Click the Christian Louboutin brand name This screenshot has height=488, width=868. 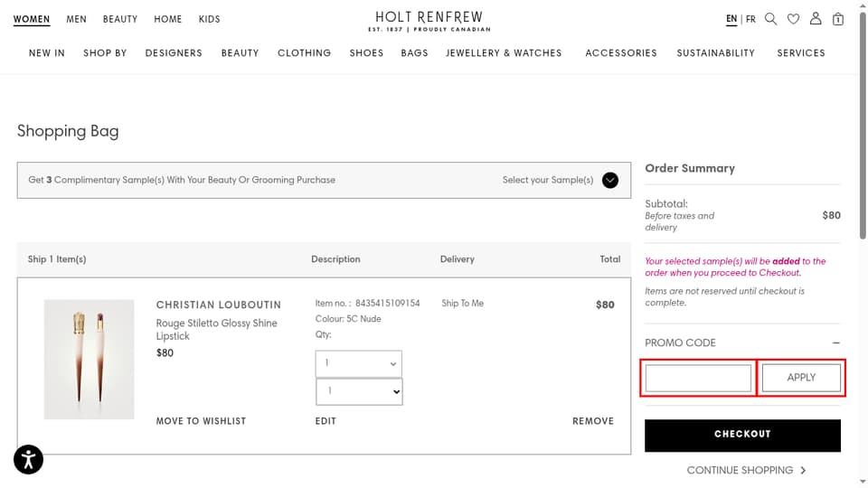pyautogui.click(x=219, y=305)
